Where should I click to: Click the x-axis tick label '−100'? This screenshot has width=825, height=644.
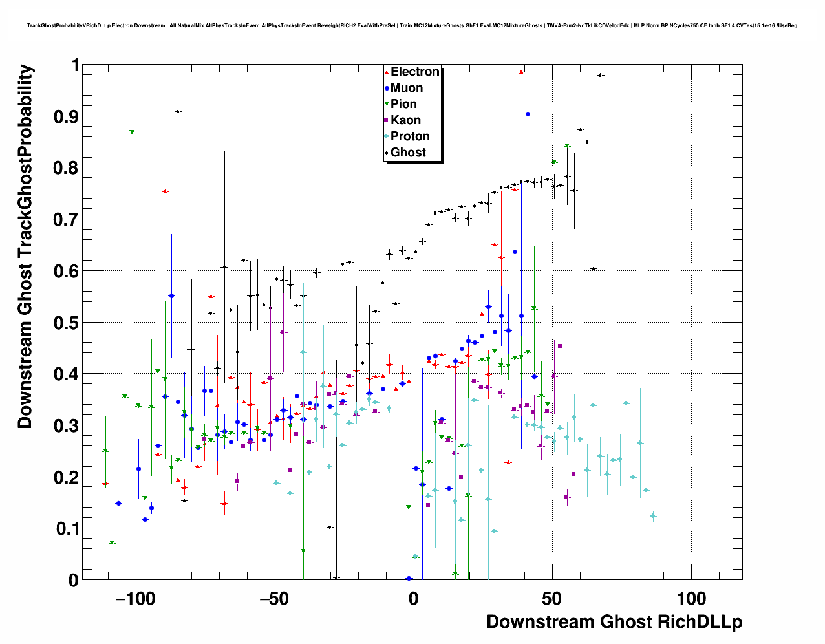point(136,599)
